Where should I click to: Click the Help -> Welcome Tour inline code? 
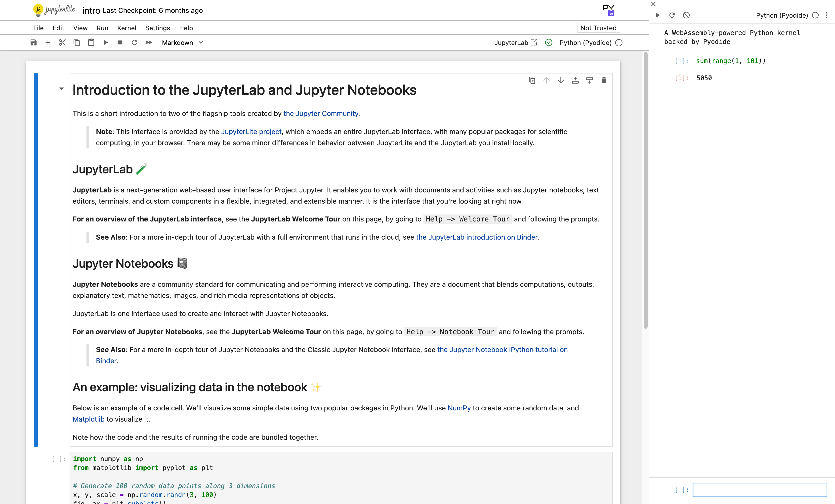tap(467, 219)
